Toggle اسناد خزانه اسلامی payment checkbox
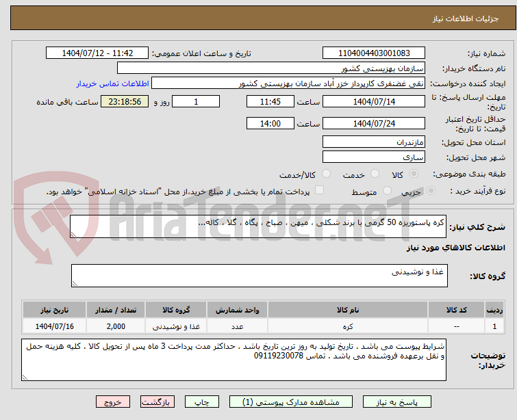Screen dimensions: 517x420 pos(320,190)
